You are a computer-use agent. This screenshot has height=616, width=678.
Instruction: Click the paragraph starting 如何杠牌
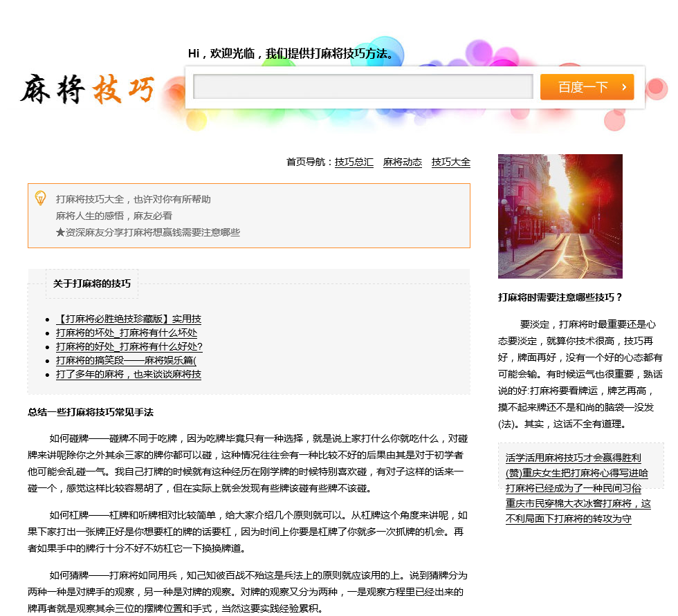click(248, 532)
